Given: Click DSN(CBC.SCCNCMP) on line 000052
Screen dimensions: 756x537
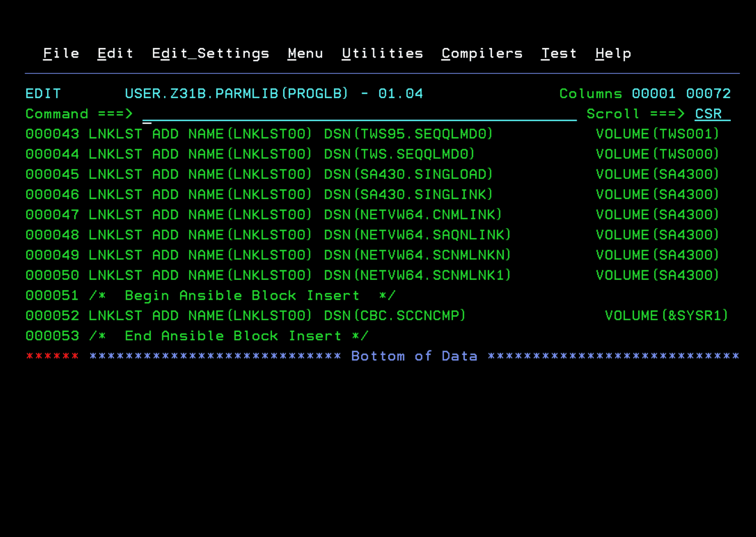Looking at the screenshot, I should (x=394, y=315).
